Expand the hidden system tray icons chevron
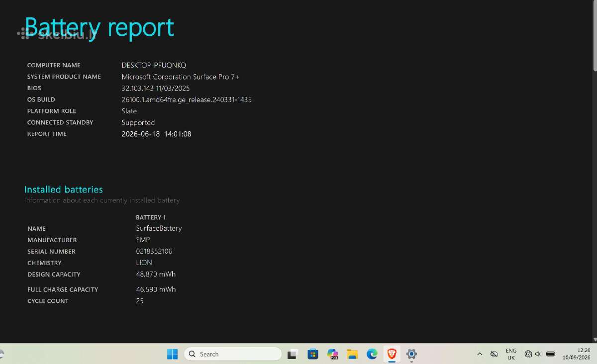This screenshot has width=597, height=364. (x=480, y=354)
